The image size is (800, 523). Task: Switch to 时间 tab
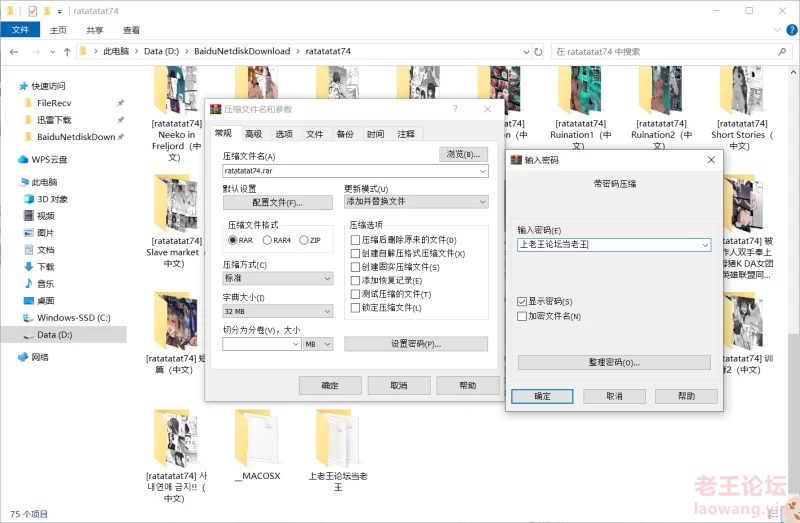pyautogui.click(x=376, y=134)
